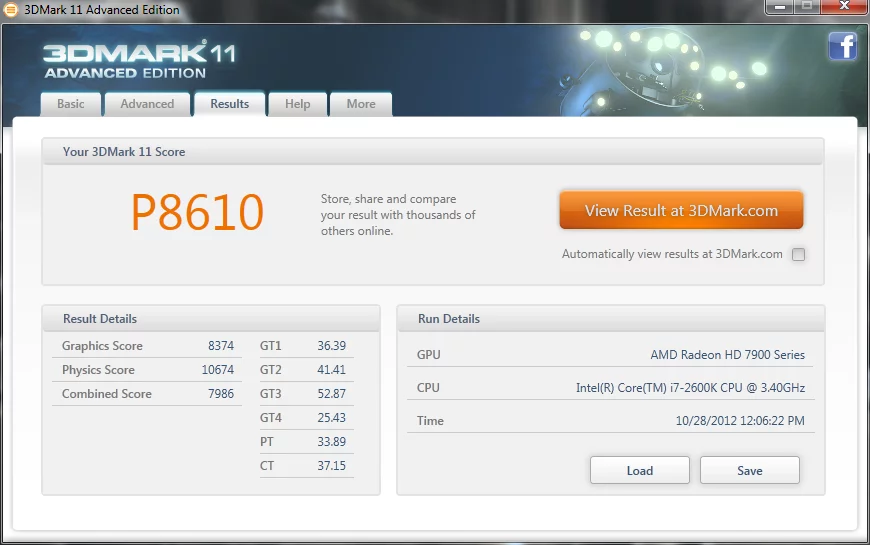Screen dimensions: 870x545
Task: Close the 3DMark 11 window
Action: click(x=844, y=7)
